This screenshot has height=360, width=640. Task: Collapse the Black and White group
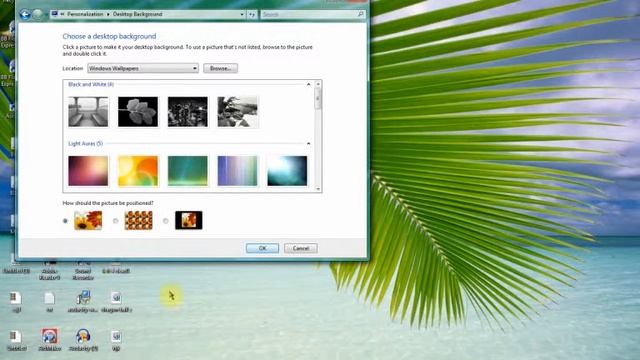(309, 84)
